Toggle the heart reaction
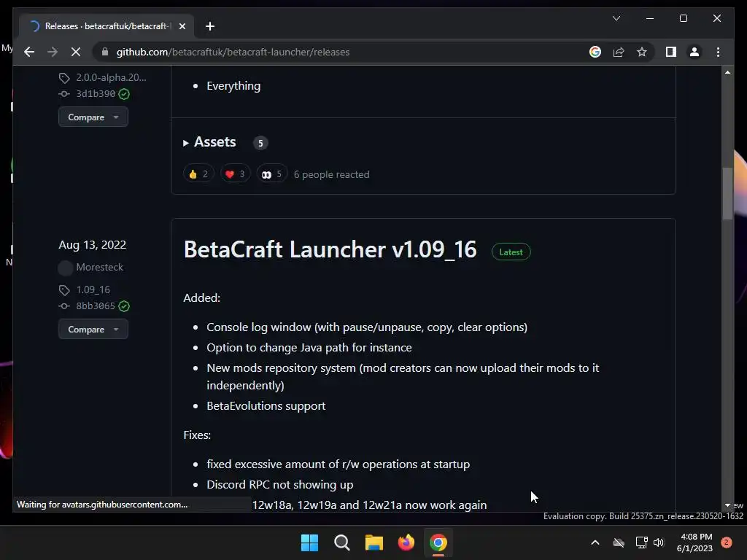 point(235,174)
